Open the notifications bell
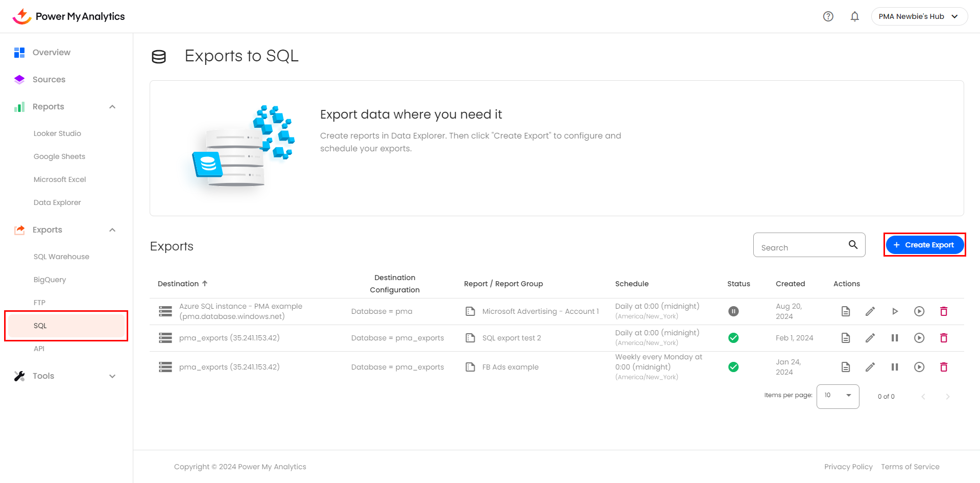Screen dimensions: 980x483 pos(854,16)
